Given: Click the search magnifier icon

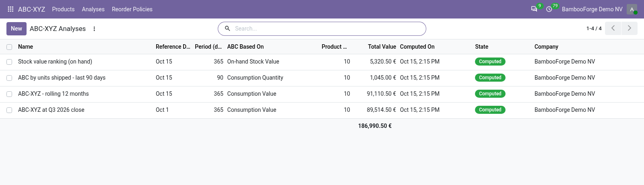Looking at the screenshot, I should pos(227,29).
